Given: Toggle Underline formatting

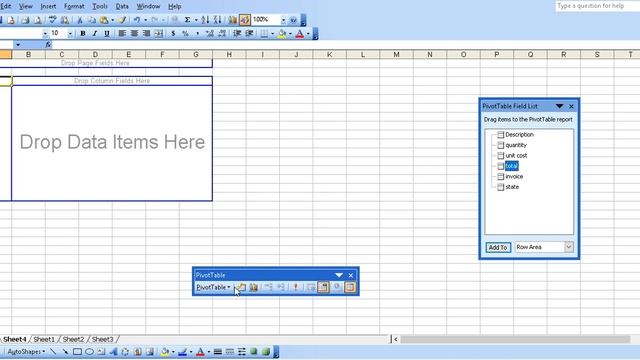Looking at the screenshot, I should (x=107, y=33).
